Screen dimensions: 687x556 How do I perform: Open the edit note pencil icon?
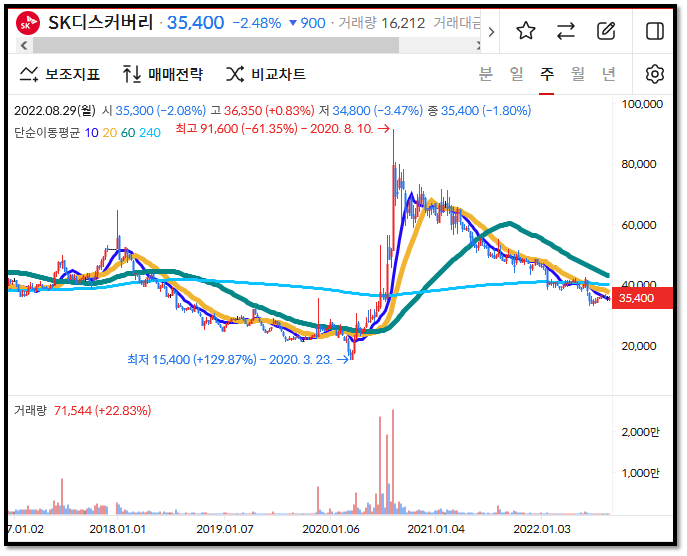(x=606, y=31)
